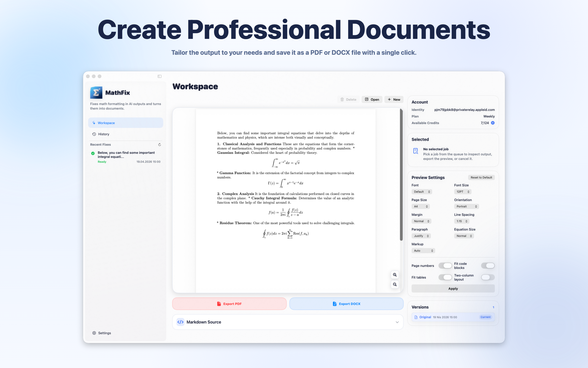
Task: Click the Delete button
Action: tap(348, 100)
